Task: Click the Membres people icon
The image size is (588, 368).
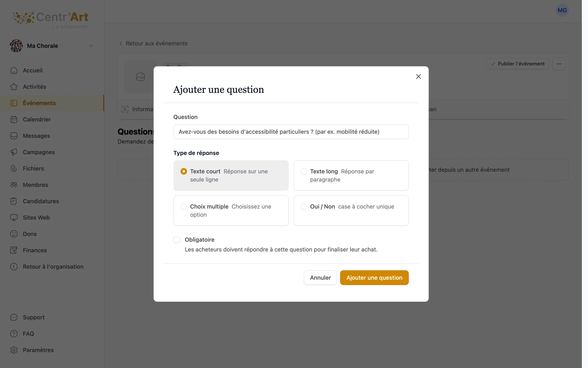Action: point(14,185)
